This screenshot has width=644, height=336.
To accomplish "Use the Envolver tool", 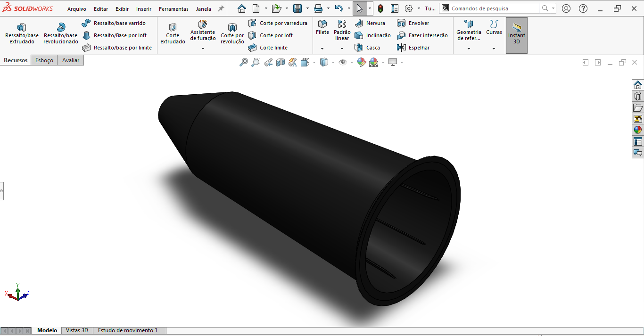I will tap(413, 23).
